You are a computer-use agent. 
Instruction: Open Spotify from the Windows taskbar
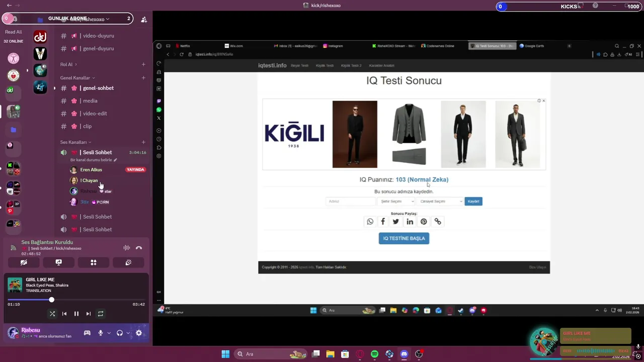click(374, 354)
